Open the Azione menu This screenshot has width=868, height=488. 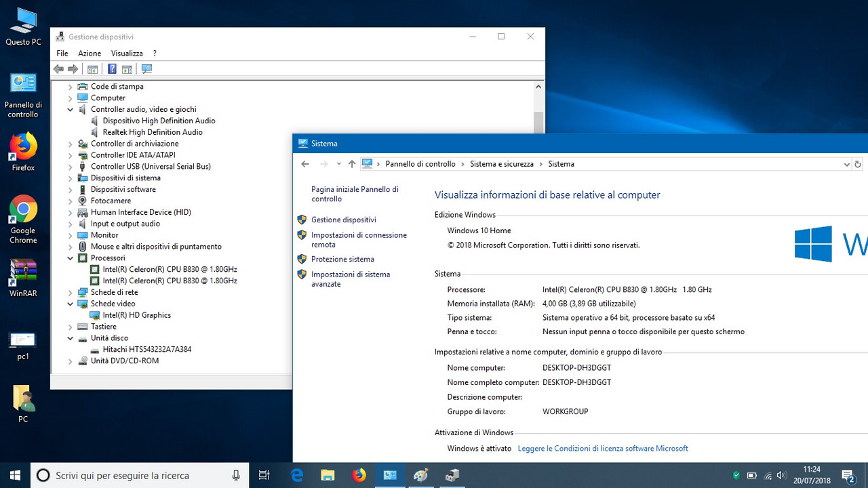click(90, 54)
